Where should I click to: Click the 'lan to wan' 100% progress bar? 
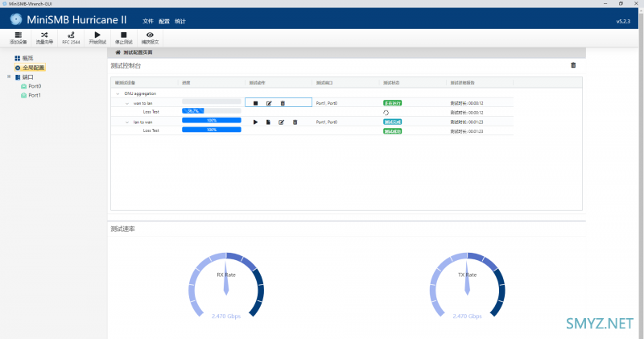(x=212, y=121)
